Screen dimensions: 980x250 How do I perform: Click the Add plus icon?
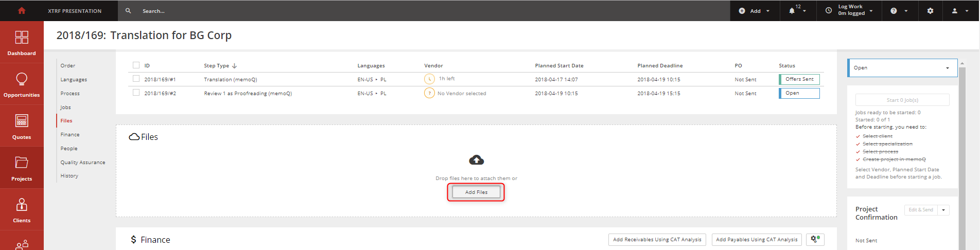click(x=742, y=11)
